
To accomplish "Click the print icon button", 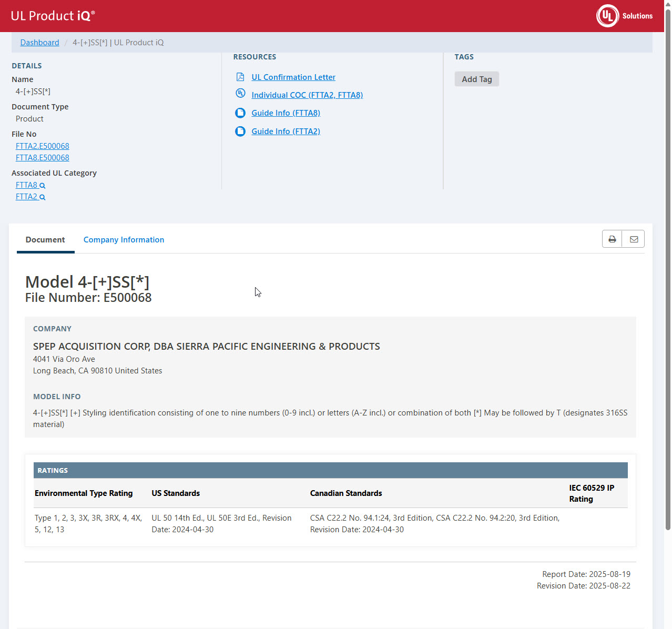I will point(612,239).
